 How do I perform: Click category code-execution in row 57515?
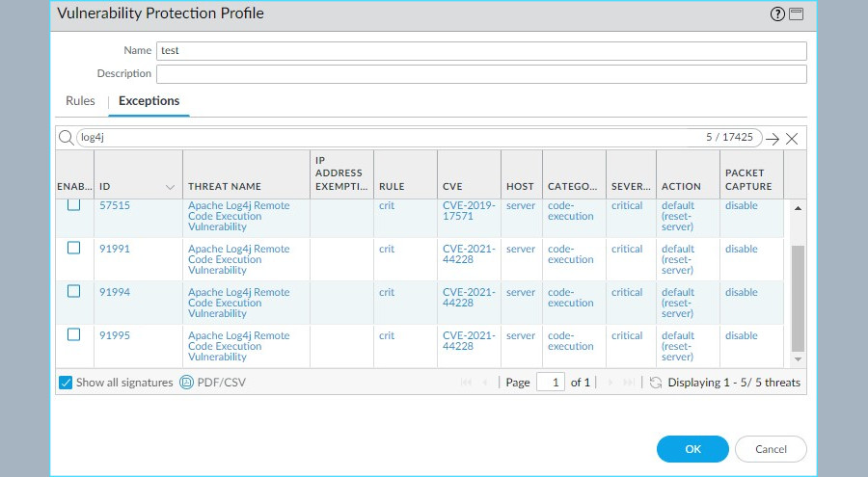570,211
